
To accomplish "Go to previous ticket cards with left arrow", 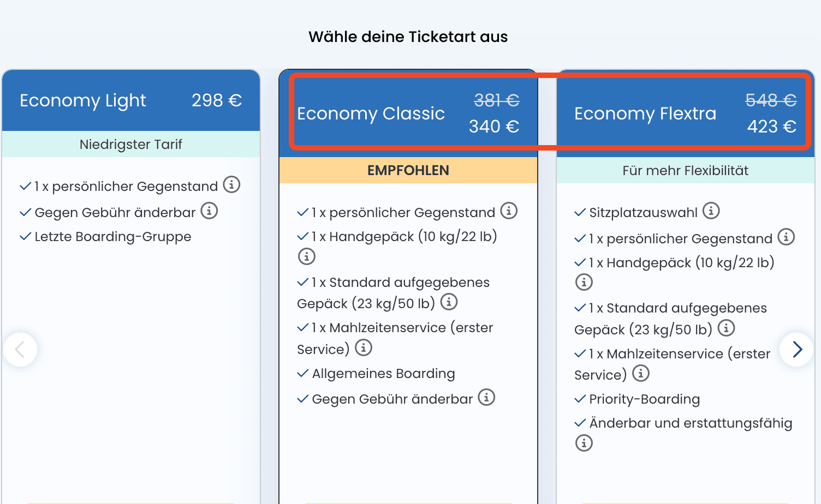I will 20,349.
